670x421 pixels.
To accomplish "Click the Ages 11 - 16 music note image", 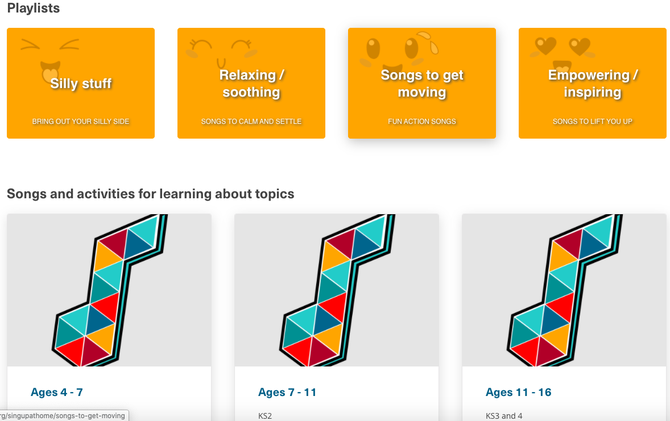I will [x=564, y=290].
